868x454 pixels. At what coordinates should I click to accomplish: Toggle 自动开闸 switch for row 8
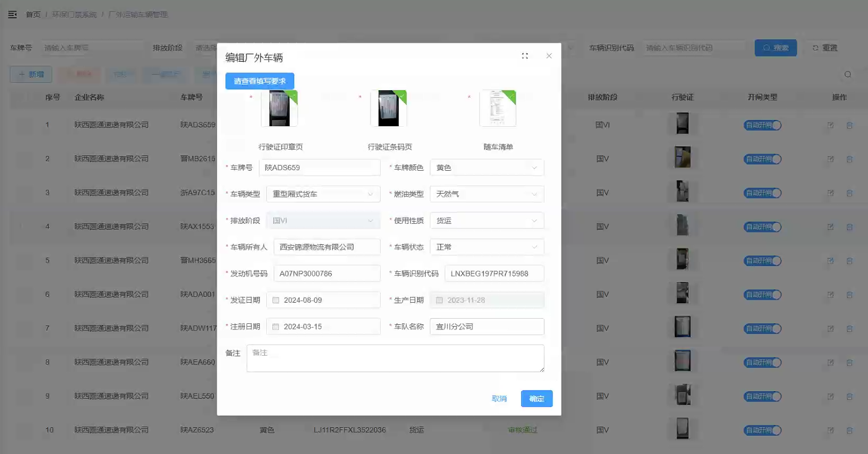(x=763, y=362)
